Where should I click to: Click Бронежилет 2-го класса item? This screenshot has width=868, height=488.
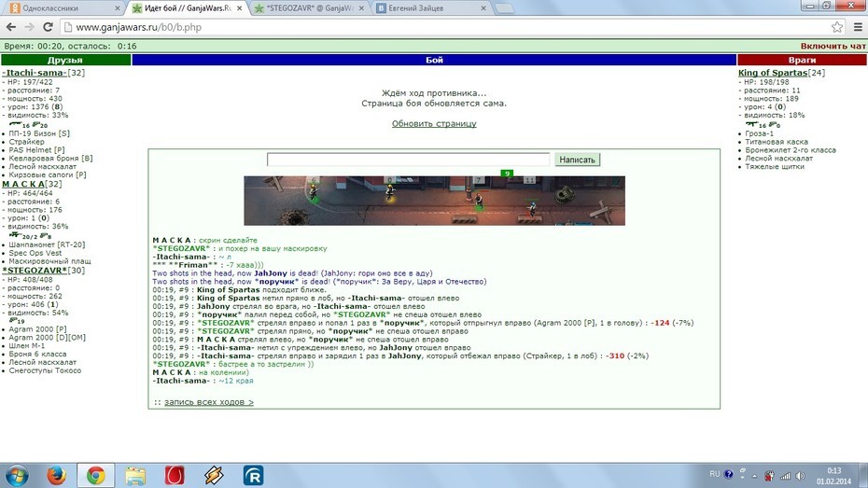pos(791,150)
